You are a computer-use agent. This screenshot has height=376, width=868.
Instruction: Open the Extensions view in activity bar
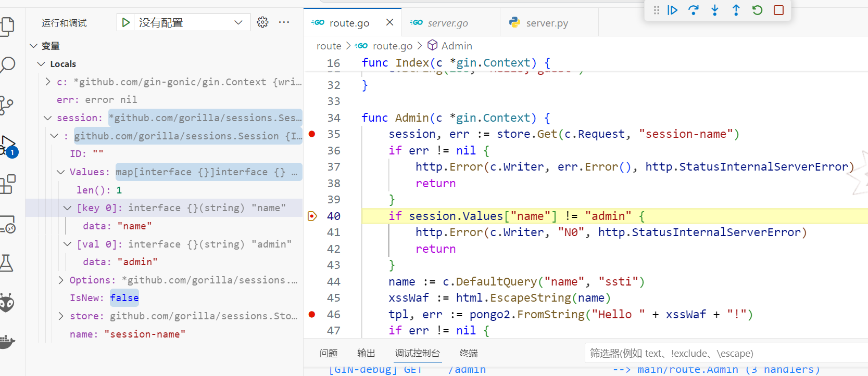(7, 184)
